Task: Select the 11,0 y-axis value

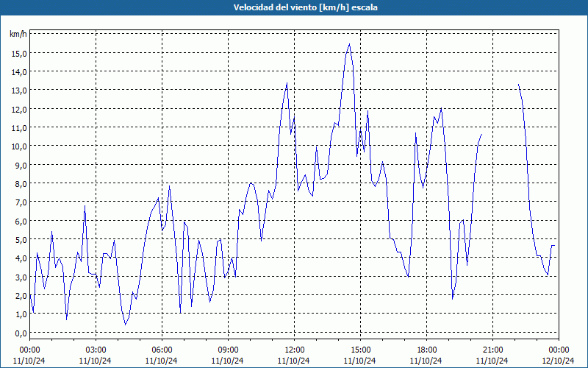Action: 19,127
